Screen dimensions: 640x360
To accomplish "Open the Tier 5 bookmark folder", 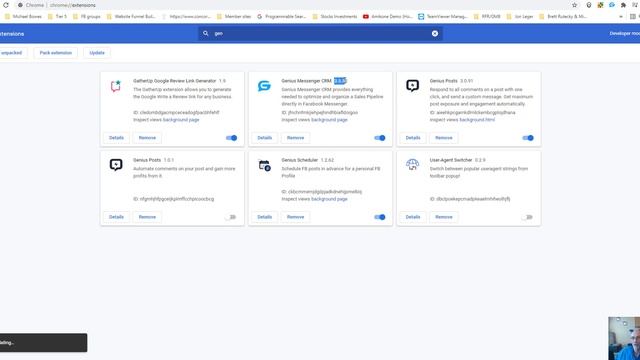I will coord(57,17).
